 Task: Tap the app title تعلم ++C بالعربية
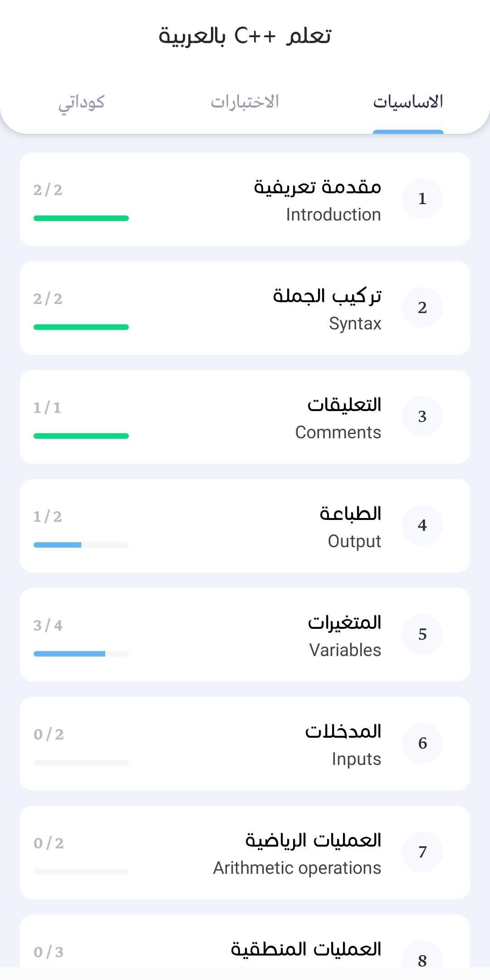(245, 36)
